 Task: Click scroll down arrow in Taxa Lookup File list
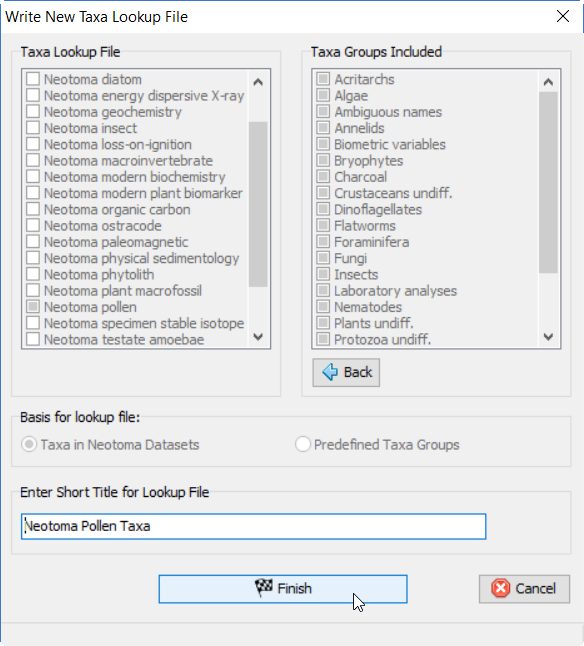[258, 337]
